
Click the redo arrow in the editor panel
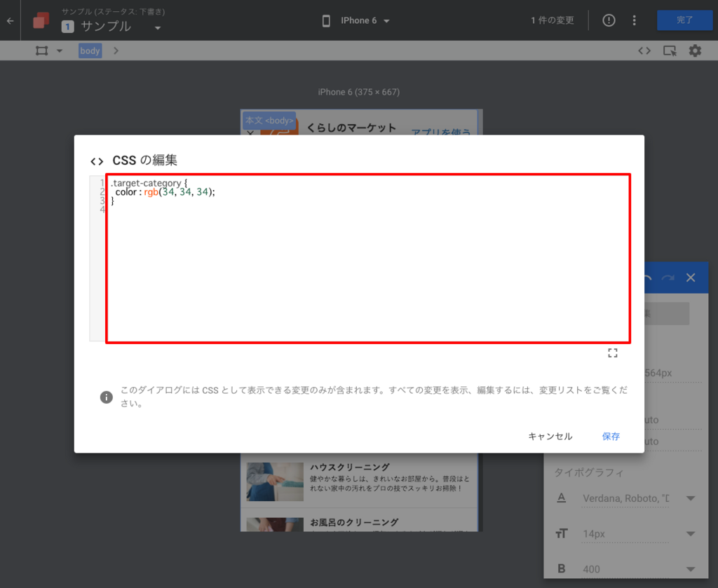pos(668,278)
